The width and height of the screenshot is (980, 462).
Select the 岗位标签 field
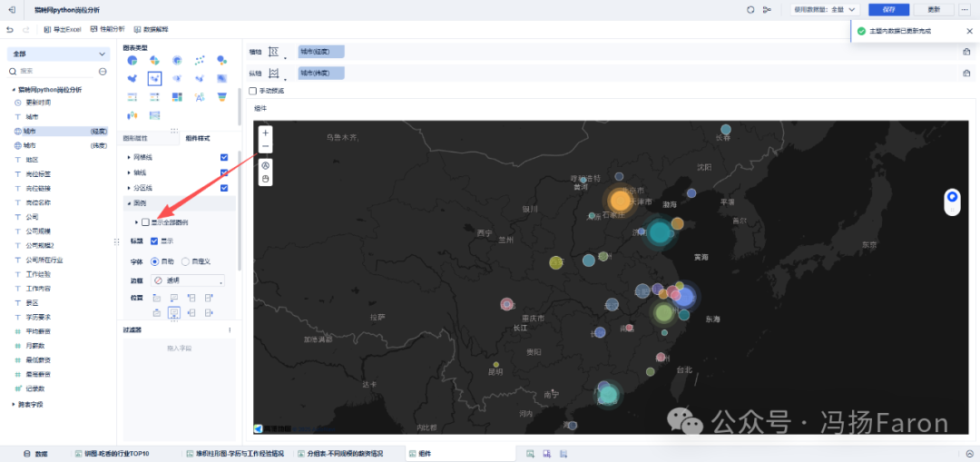point(37,173)
